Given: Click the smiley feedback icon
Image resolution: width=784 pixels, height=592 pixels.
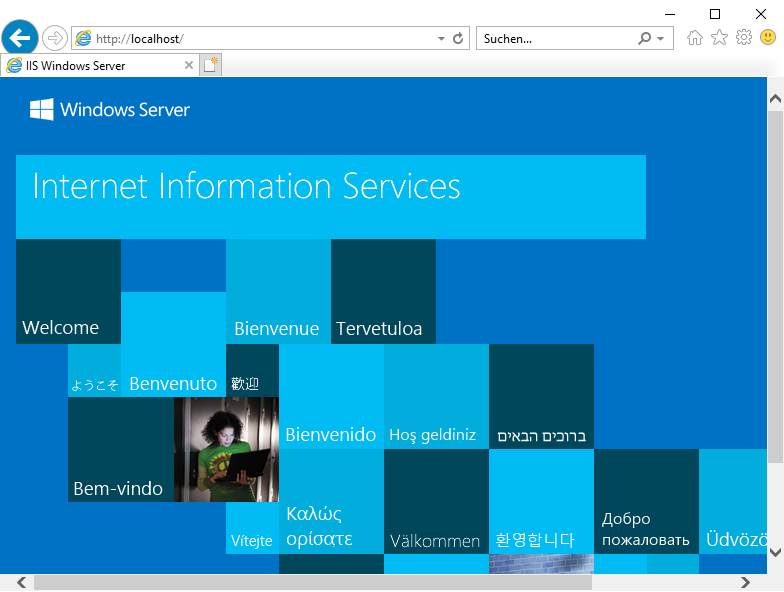Looking at the screenshot, I should [x=767, y=38].
